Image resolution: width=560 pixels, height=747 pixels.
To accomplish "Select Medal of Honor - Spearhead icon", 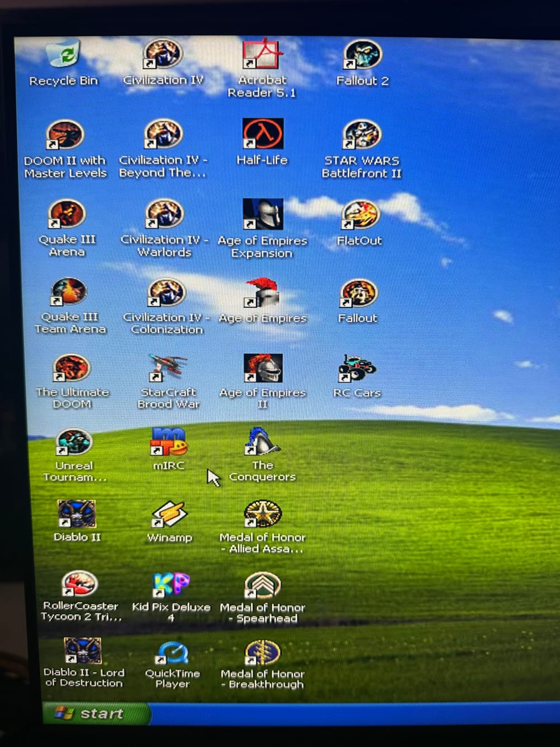I will point(263,586).
